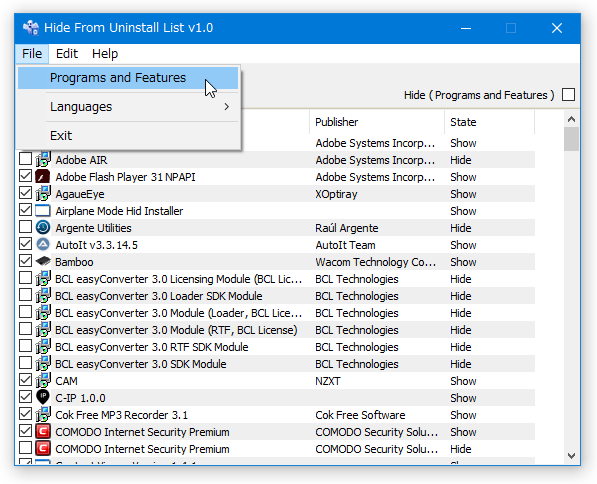Screen dimensions: 597x484
Task: Uncheck the Airplane Mode Hid Installer checkbox
Action: (x=26, y=210)
